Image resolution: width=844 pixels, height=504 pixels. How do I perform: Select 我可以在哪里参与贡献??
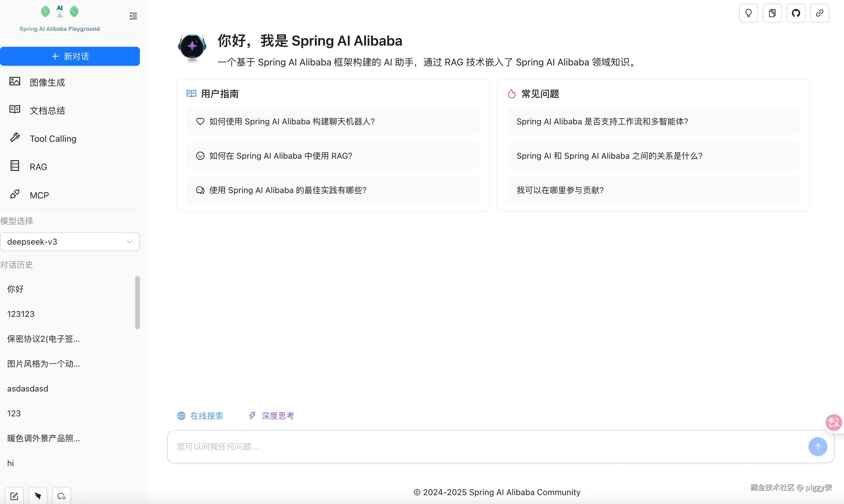tap(653, 190)
